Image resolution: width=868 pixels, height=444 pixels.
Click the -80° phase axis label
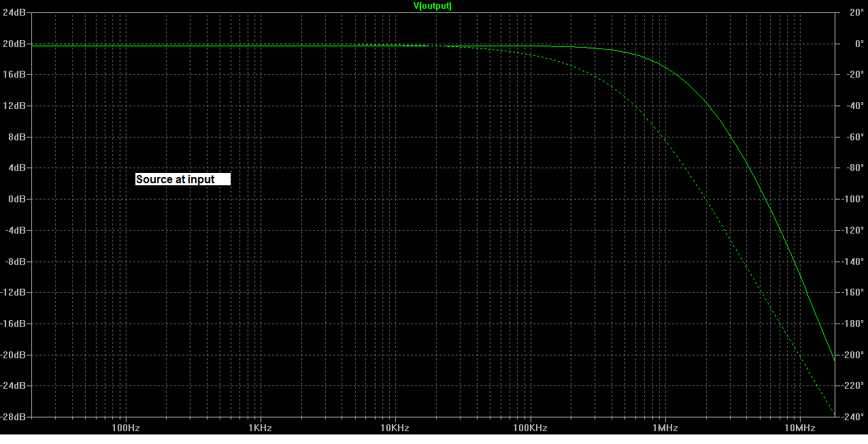(854, 168)
